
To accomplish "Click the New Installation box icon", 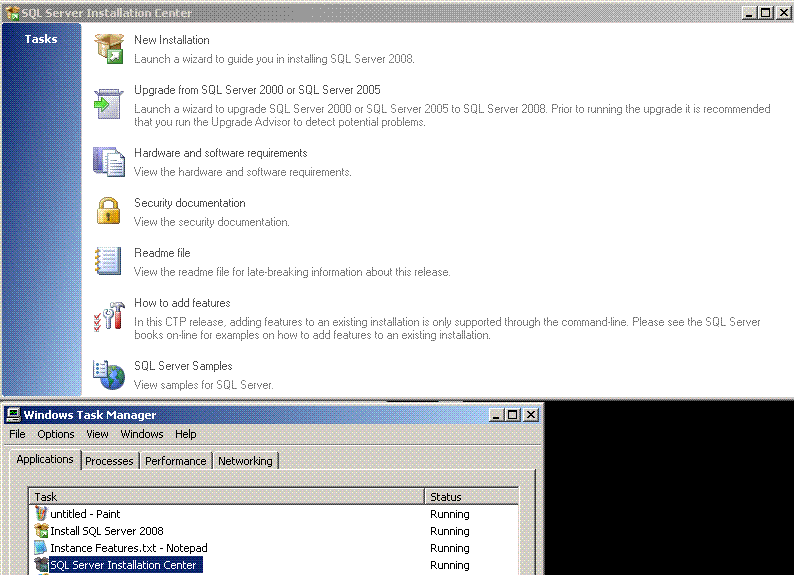I will [109, 49].
